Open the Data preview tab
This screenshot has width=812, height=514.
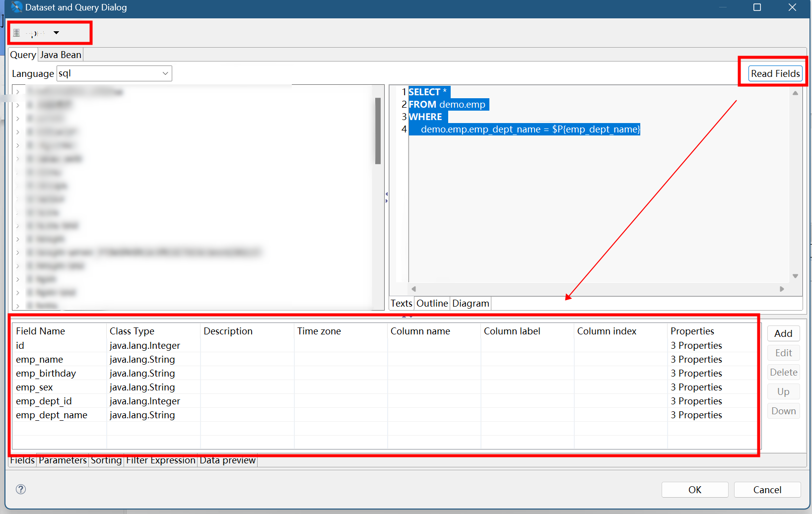[227, 460]
